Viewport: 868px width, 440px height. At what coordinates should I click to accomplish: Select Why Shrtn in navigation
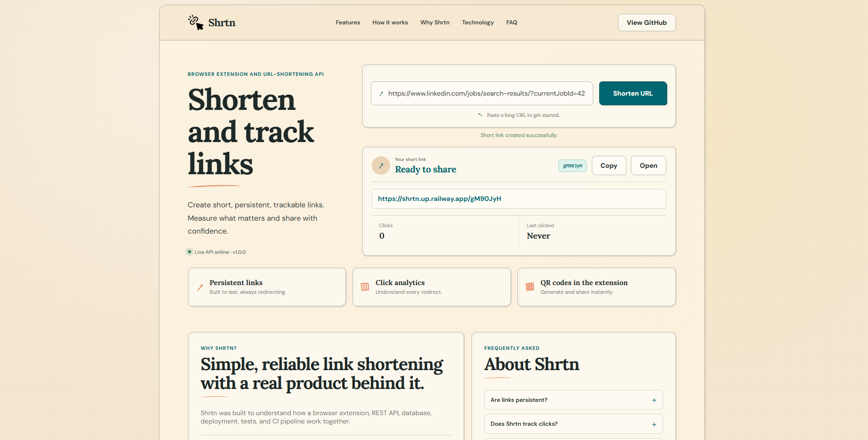[435, 23]
